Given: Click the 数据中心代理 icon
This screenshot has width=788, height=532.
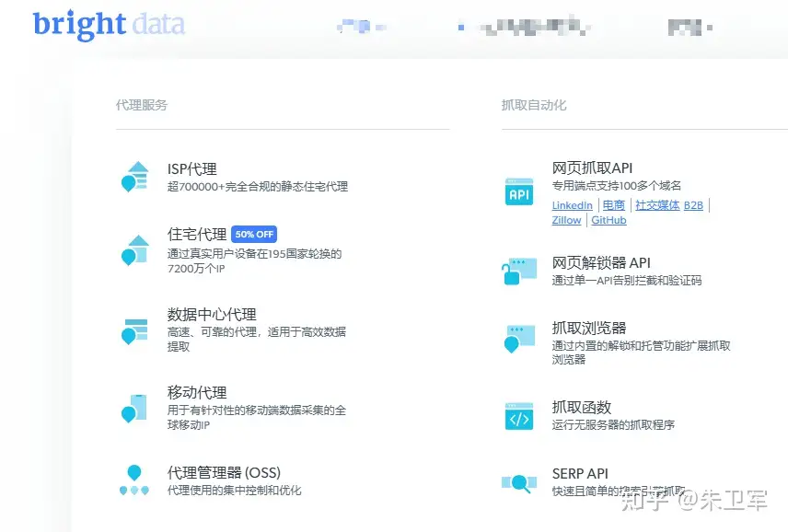Looking at the screenshot, I should 134,331.
